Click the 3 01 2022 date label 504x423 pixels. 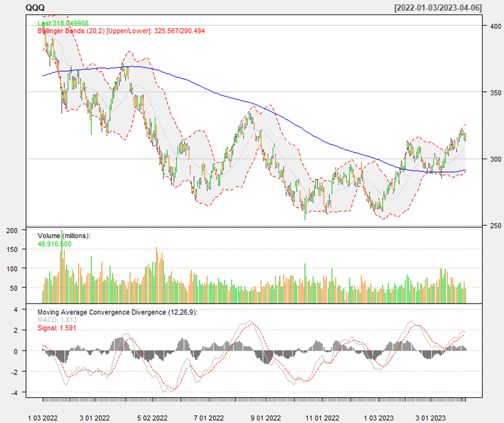tap(95, 418)
